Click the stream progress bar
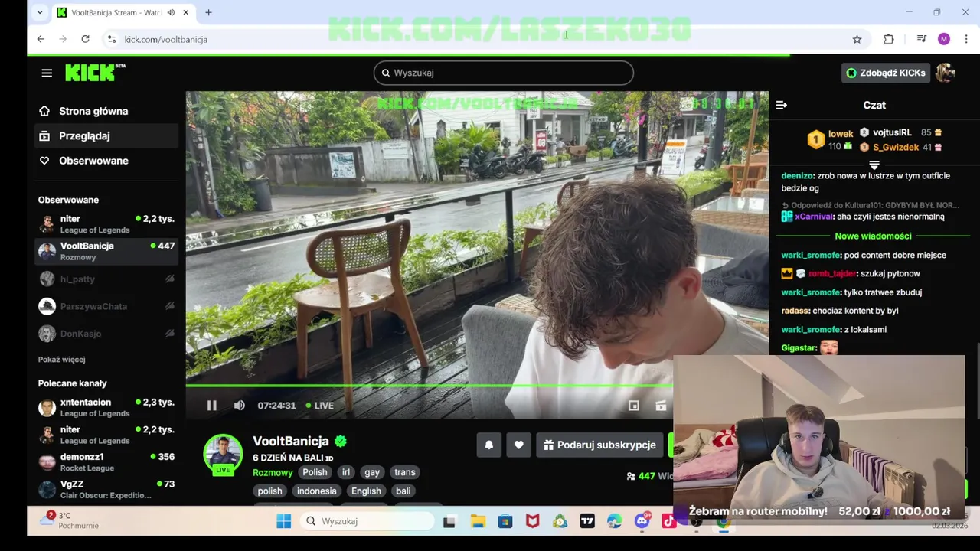 point(430,386)
